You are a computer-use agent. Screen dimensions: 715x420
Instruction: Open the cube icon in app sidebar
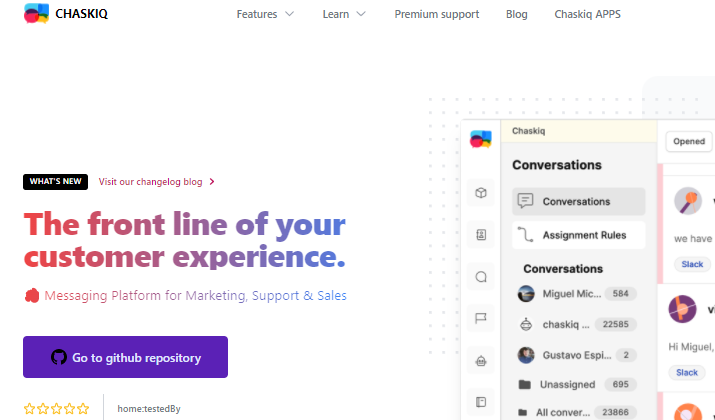[481, 192]
